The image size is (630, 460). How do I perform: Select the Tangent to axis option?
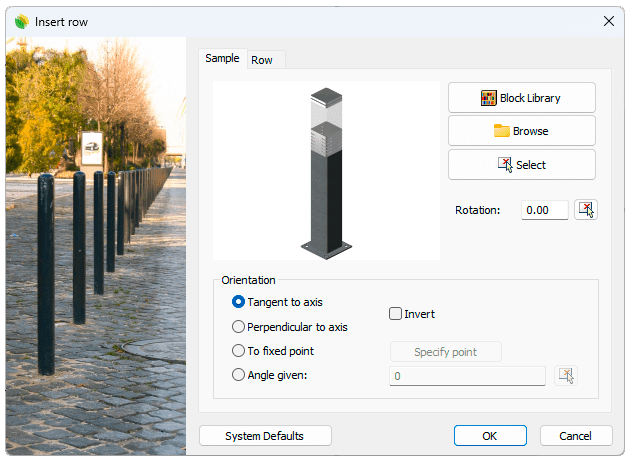pos(238,302)
